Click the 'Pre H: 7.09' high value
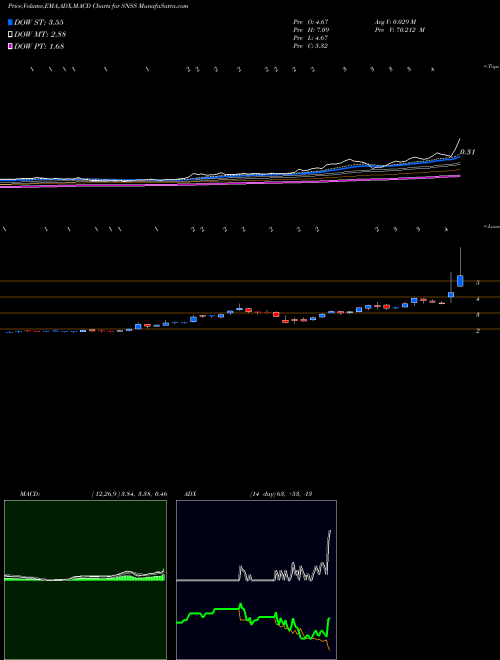This screenshot has width=500, height=660. click(311, 30)
